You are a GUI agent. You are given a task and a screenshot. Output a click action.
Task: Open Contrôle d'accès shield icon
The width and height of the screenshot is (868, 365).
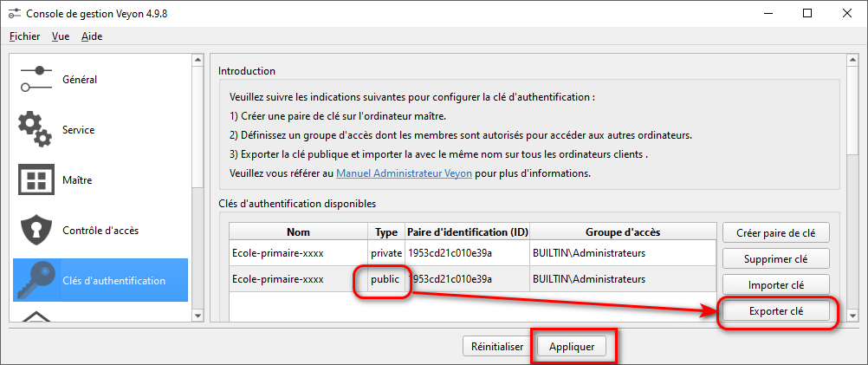click(x=36, y=231)
